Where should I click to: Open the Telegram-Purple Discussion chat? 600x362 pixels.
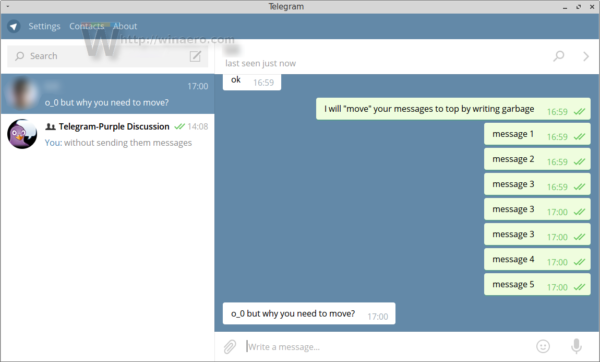(108, 134)
